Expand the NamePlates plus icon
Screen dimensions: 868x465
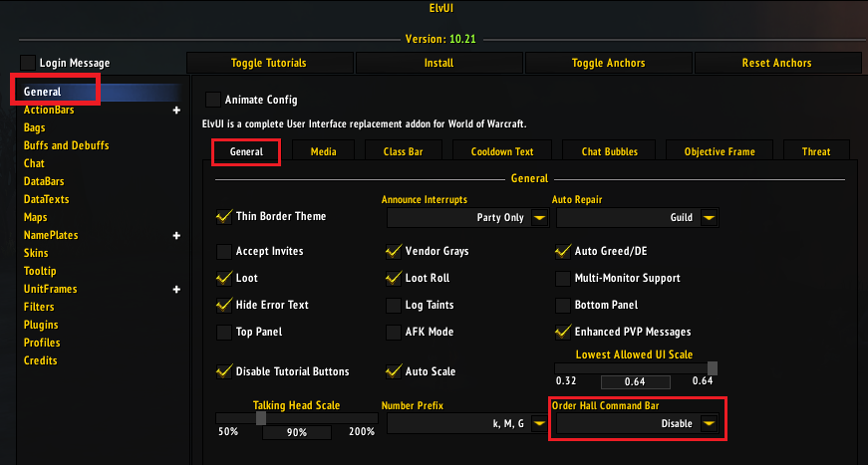(176, 236)
